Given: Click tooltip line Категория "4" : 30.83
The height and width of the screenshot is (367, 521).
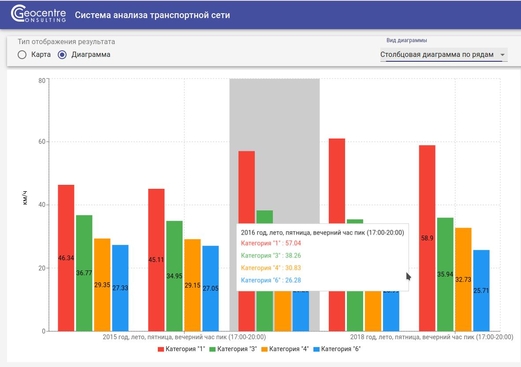Looking at the screenshot, I should (x=271, y=268).
